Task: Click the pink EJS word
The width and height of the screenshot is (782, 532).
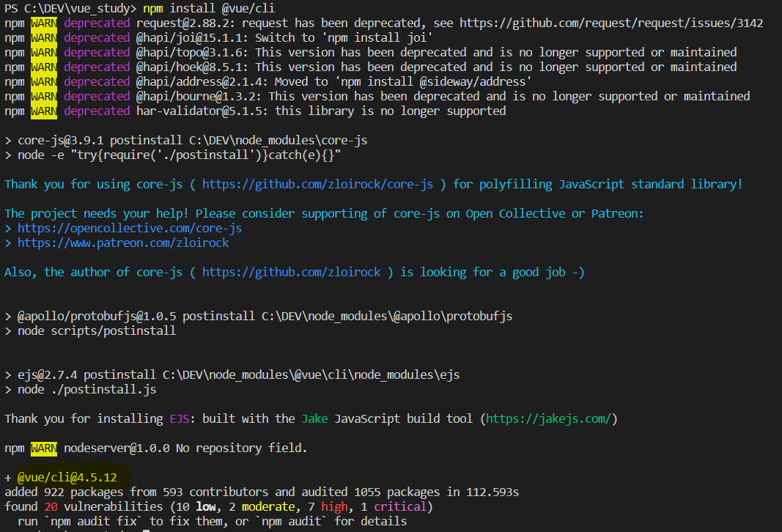Action: [x=179, y=419]
